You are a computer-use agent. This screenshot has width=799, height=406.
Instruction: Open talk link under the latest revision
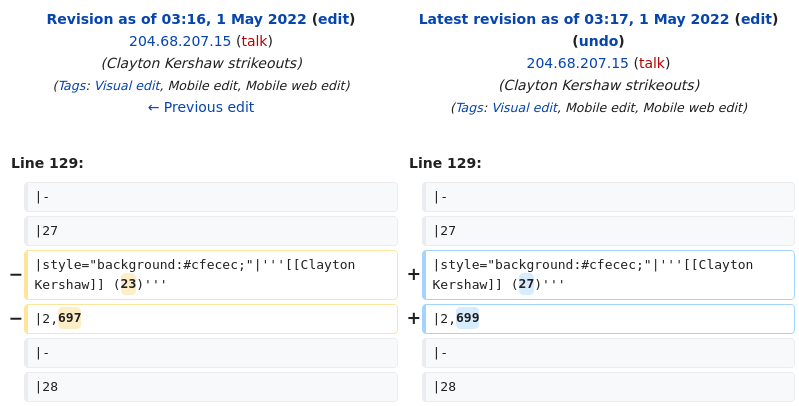652,63
